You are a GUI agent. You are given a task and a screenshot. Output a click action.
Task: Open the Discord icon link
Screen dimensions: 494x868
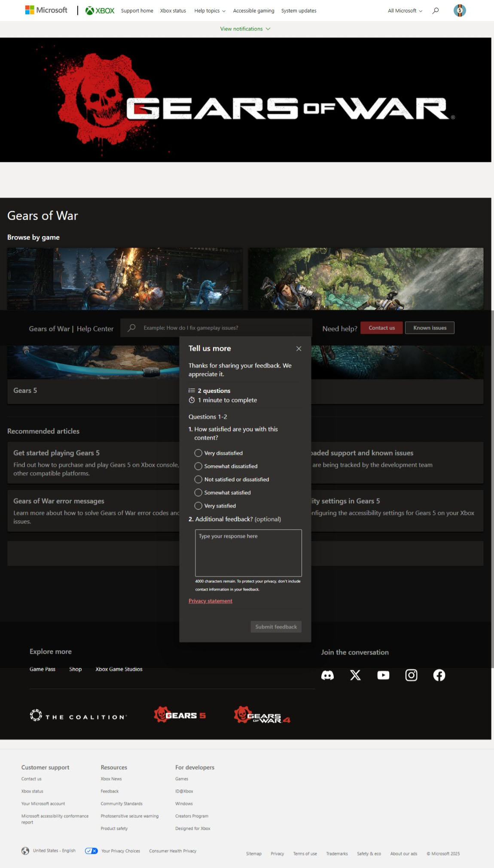pos(327,675)
